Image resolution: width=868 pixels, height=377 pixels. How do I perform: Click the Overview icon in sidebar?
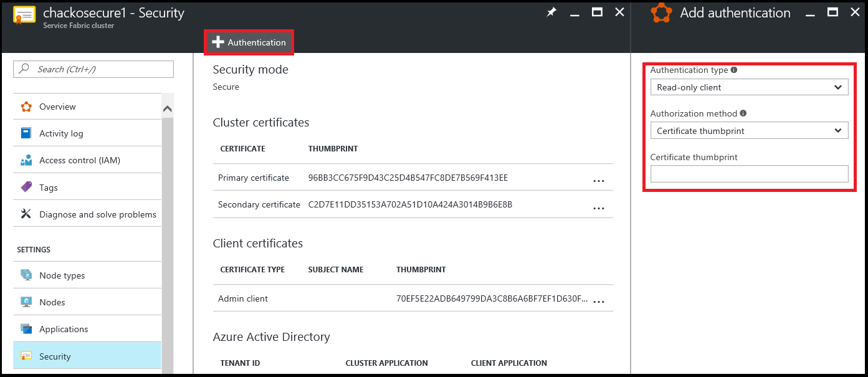pyautogui.click(x=26, y=107)
